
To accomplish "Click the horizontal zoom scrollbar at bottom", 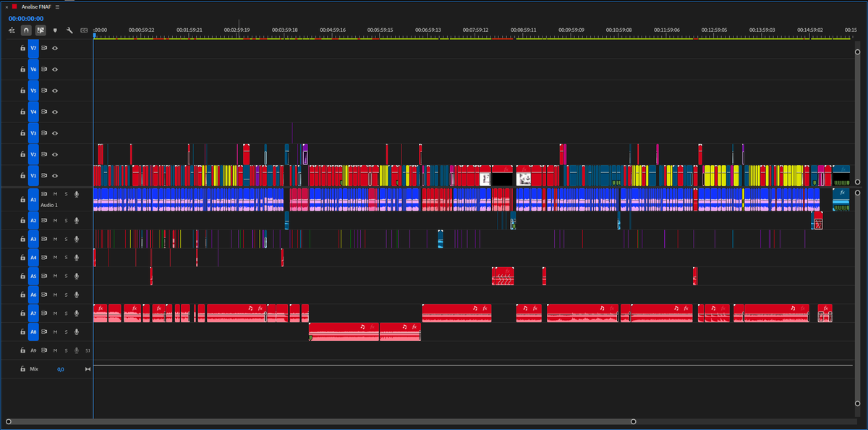I will [x=321, y=421].
